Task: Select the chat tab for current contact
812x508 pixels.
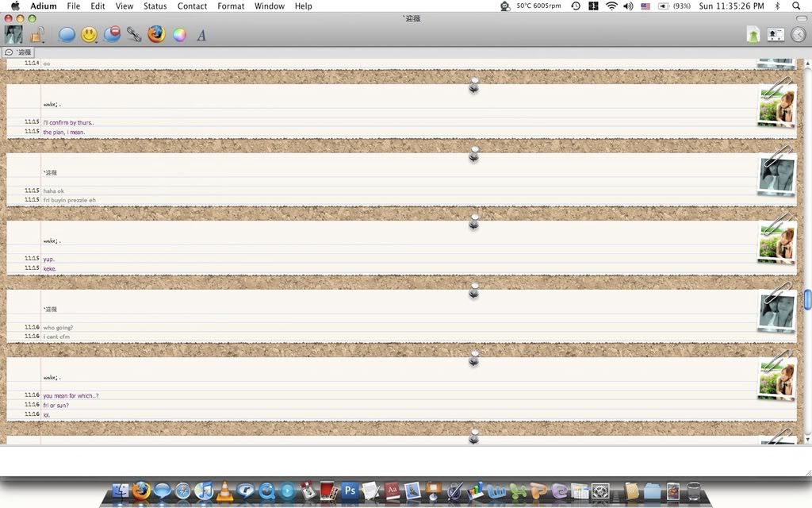Action: [x=18, y=52]
